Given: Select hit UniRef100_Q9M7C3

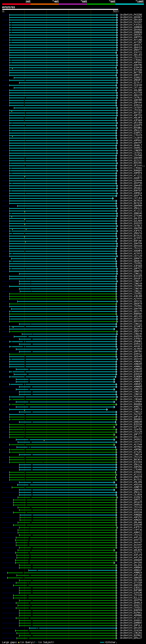Looking at the screenshot, I should coord(131,75).
